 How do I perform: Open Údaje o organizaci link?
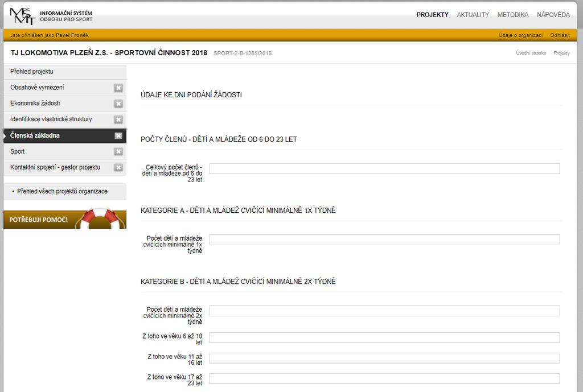(x=520, y=35)
